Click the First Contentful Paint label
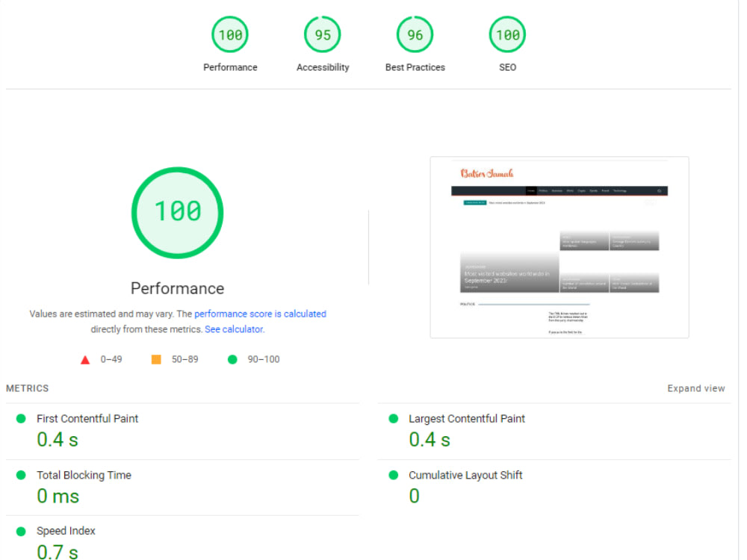 point(87,419)
